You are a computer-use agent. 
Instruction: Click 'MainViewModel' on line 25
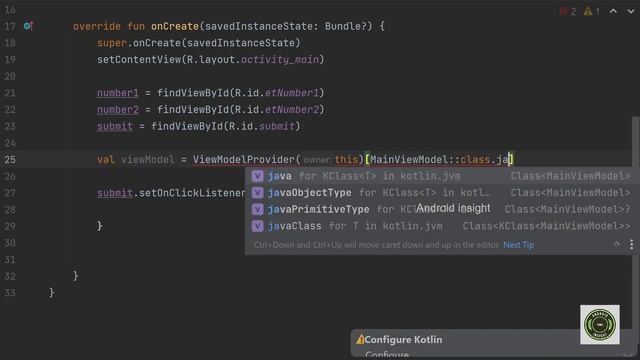coord(409,160)
